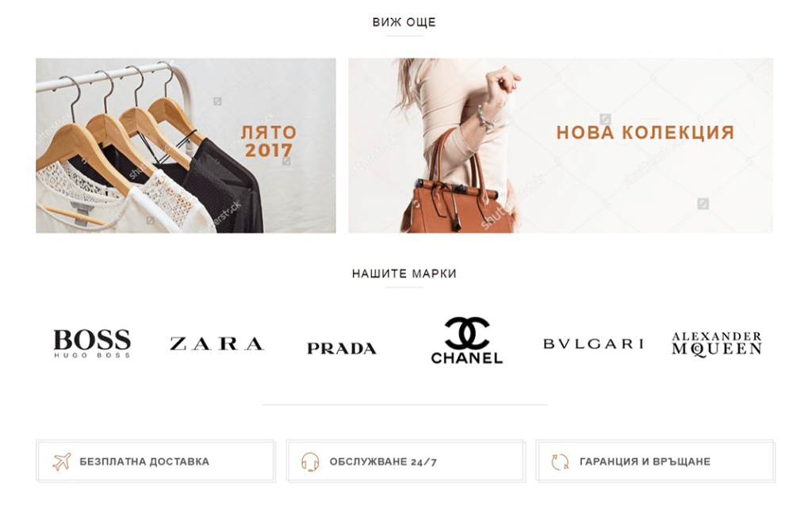Click the ВИЖ ОЩЕ heading
Image resolution: width=812 pixels, height=508 pixels.
(x=404, y=22)
